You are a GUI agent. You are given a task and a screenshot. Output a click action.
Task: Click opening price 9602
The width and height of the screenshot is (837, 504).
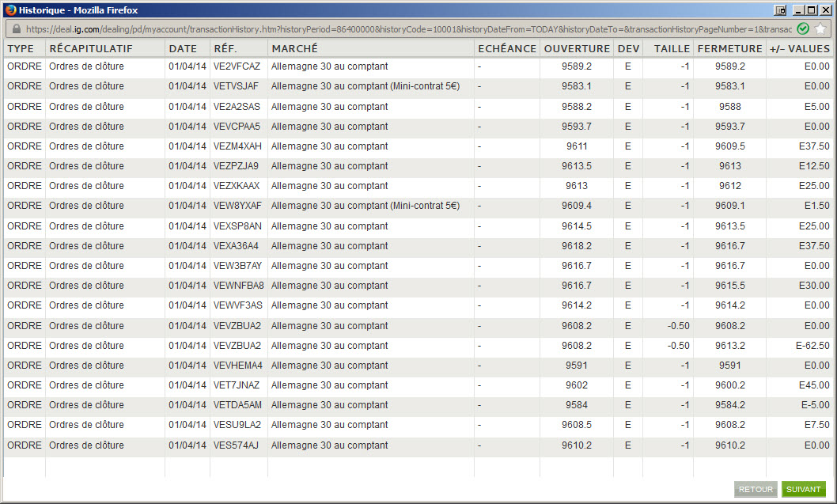point(577,385)
